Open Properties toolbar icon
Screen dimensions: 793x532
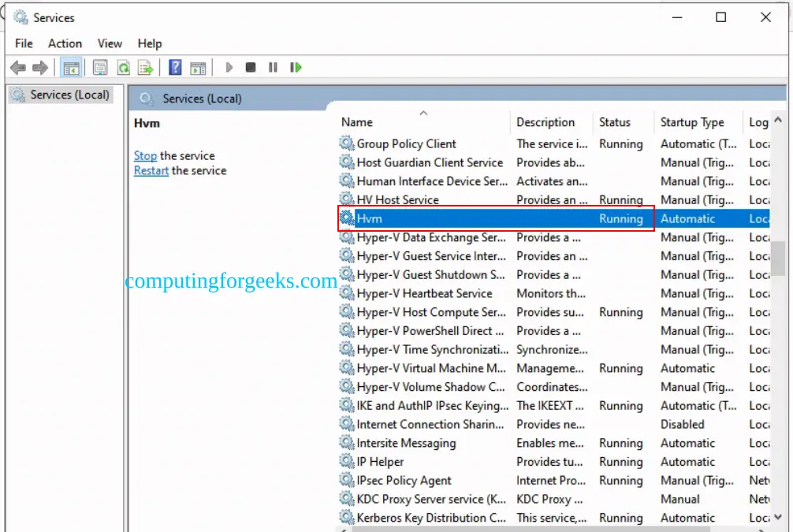100,67
